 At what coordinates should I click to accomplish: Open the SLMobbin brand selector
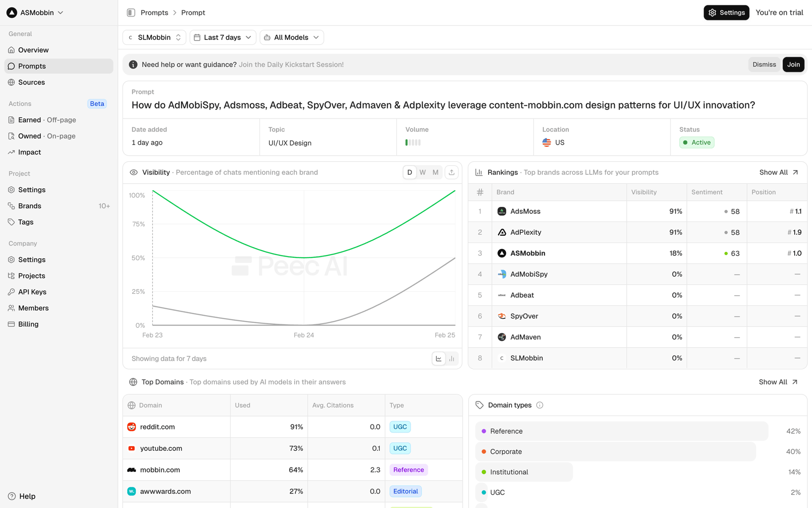point(154,37)
